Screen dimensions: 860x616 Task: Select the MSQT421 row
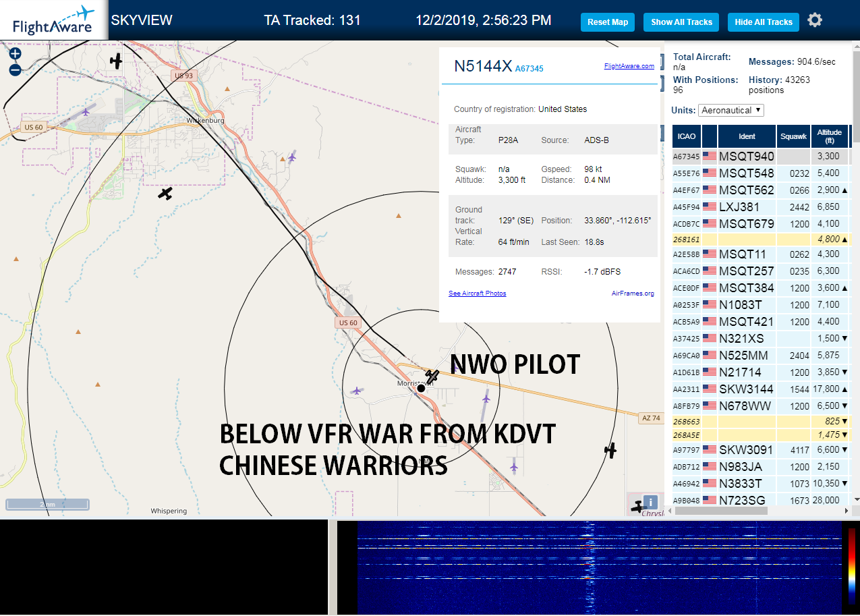(761, 322)
